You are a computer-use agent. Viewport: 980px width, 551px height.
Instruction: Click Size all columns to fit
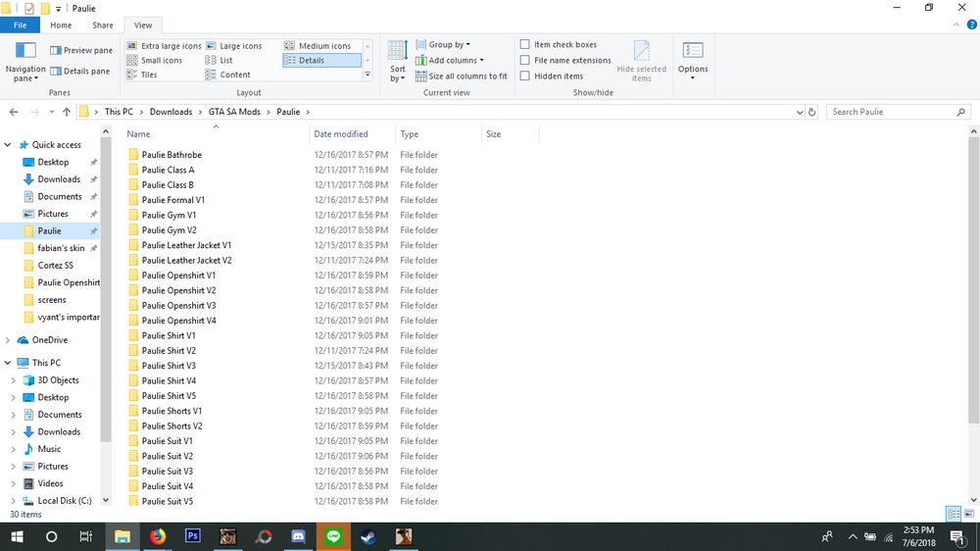click(462, 75)
